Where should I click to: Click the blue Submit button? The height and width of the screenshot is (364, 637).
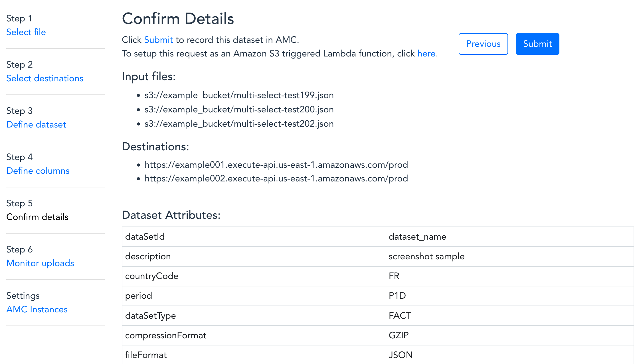point(537,44)
